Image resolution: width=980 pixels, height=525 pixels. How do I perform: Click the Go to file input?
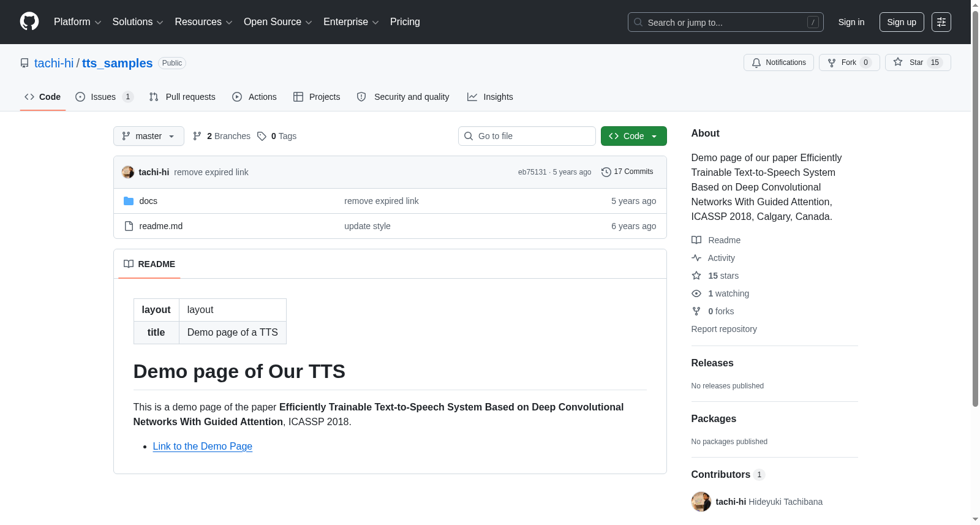[527, 136]
